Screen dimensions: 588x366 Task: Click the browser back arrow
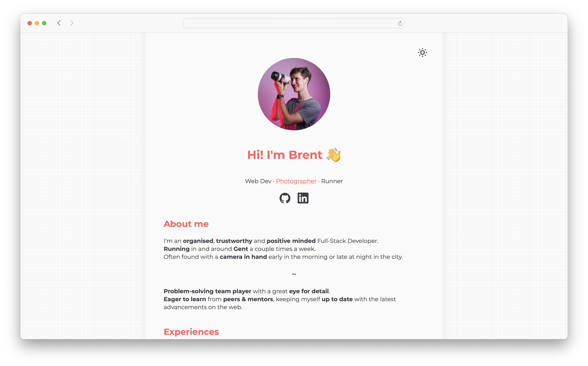59,23
